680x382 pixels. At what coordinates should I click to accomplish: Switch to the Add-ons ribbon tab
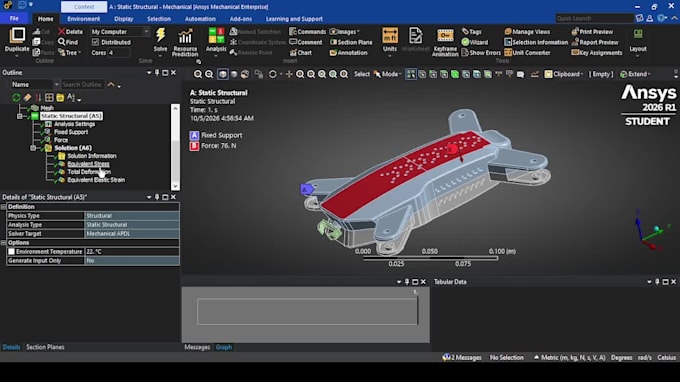tap(241, 19)
